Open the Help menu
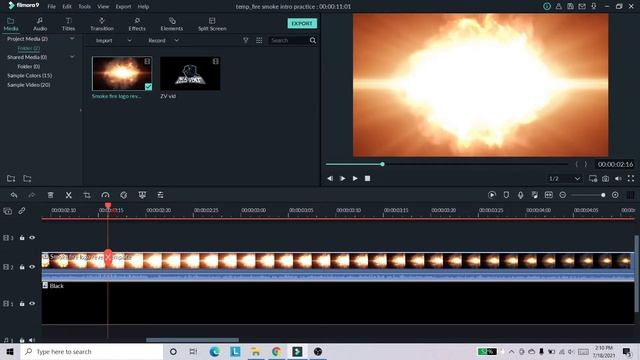 coord(143,7)
